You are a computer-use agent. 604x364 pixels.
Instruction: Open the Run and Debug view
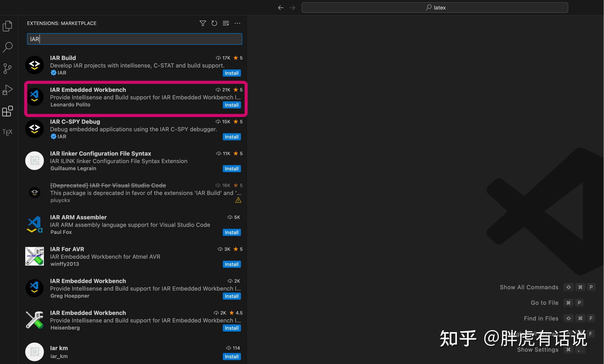[x=7, y=90]
